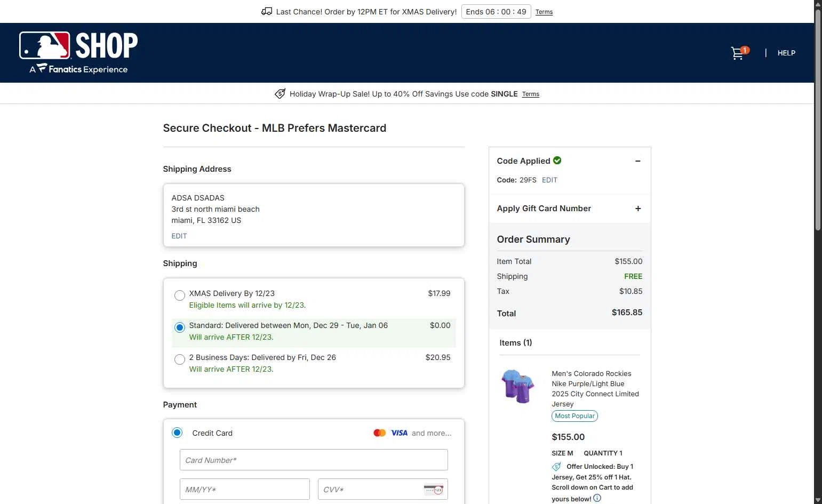Click the SIZE M label
The image size is (822, 504).
[562, 453]
